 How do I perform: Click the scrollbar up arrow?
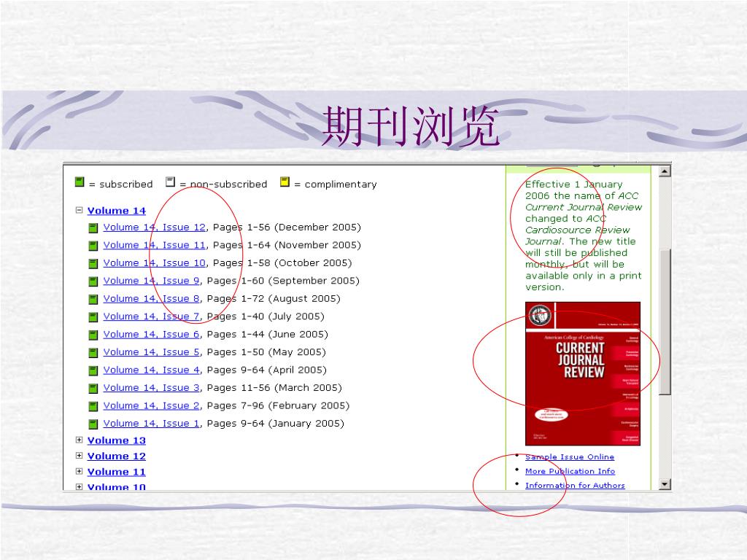point(665,171)
